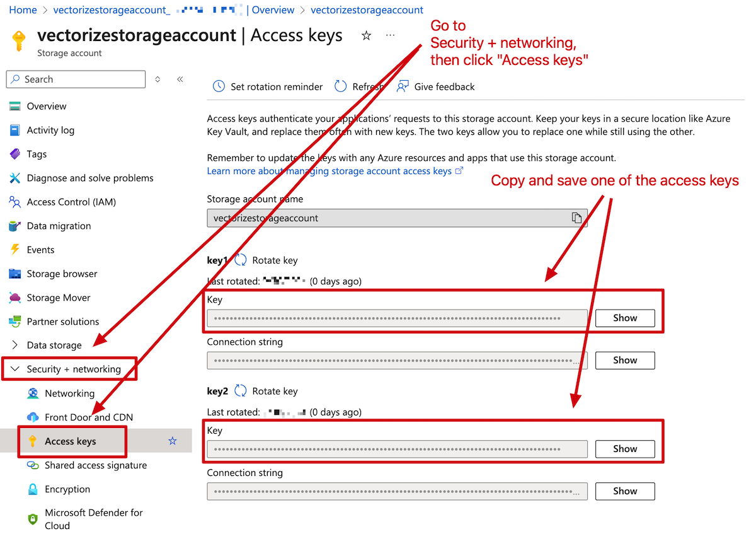Click the Give feedback person icon

point(403,87)
